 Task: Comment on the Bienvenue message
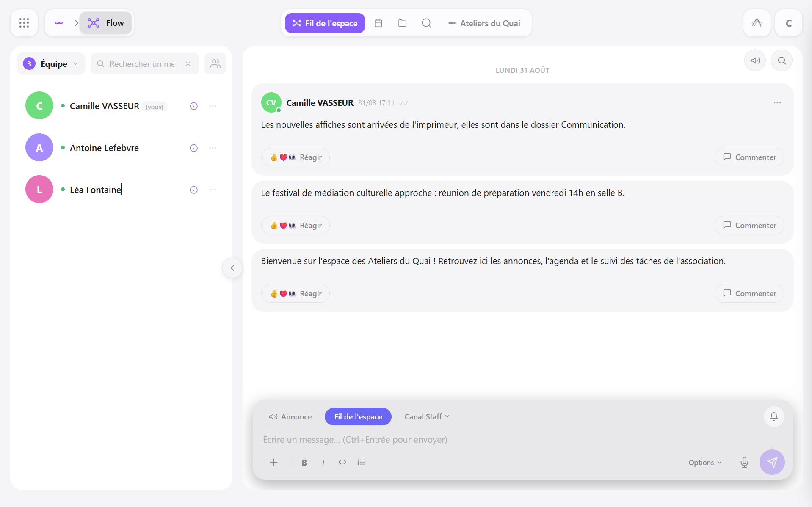click(x=749, y=293)
